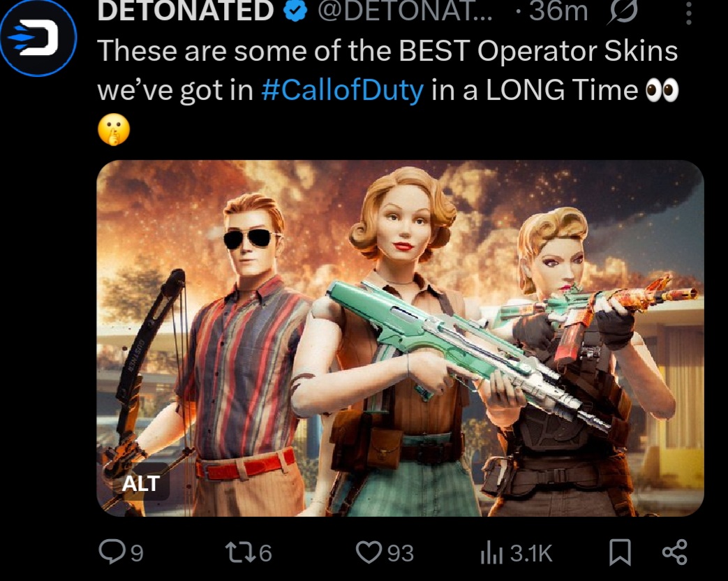This screenshot has width=728, height=581.
Task: Click the blue verified badge
Action: (296, 10)
